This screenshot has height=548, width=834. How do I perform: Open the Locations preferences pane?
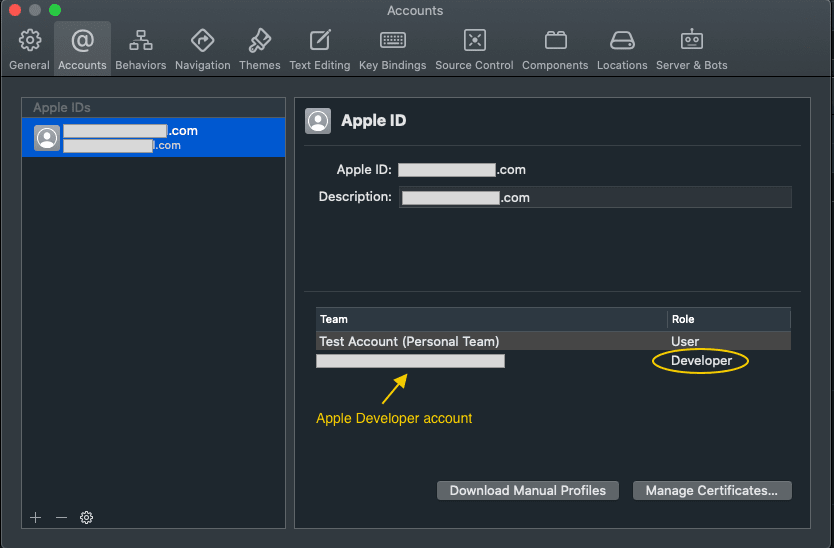(622, 49)
